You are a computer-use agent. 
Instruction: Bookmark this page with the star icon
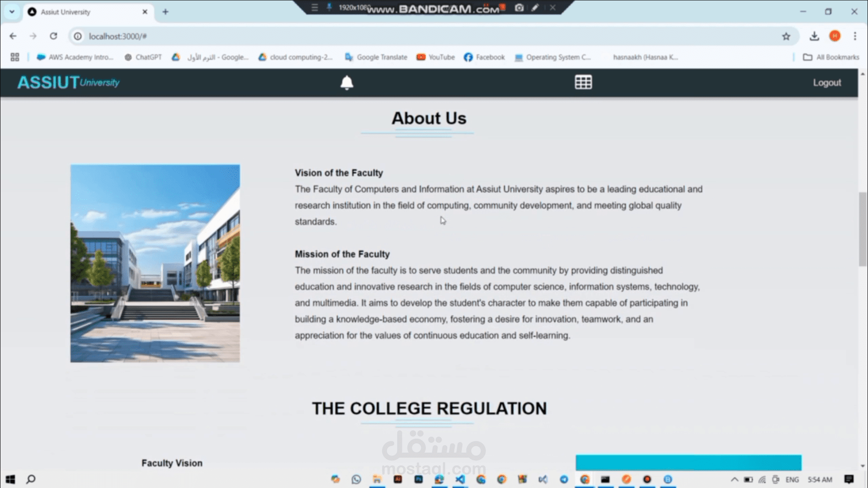pos(786,37)
